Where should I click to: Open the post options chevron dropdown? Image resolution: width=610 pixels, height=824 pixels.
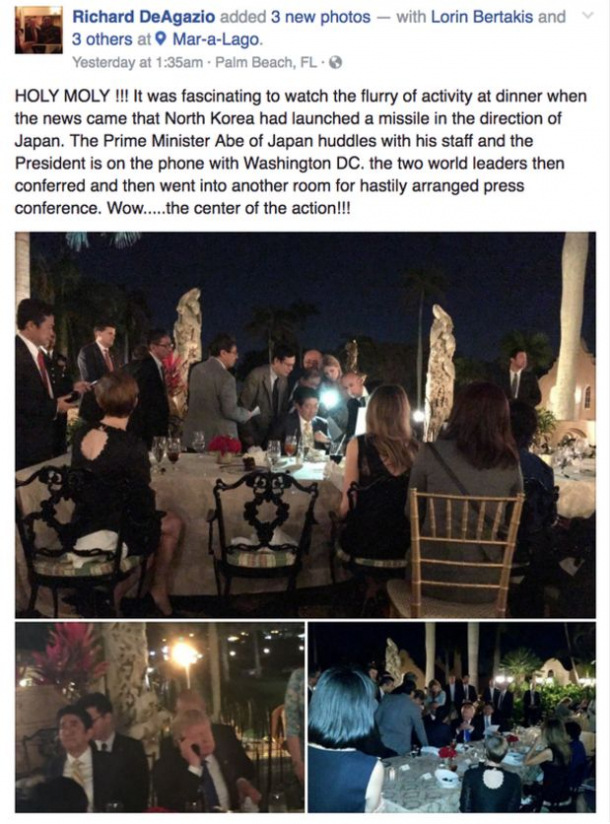pos(588,15)
